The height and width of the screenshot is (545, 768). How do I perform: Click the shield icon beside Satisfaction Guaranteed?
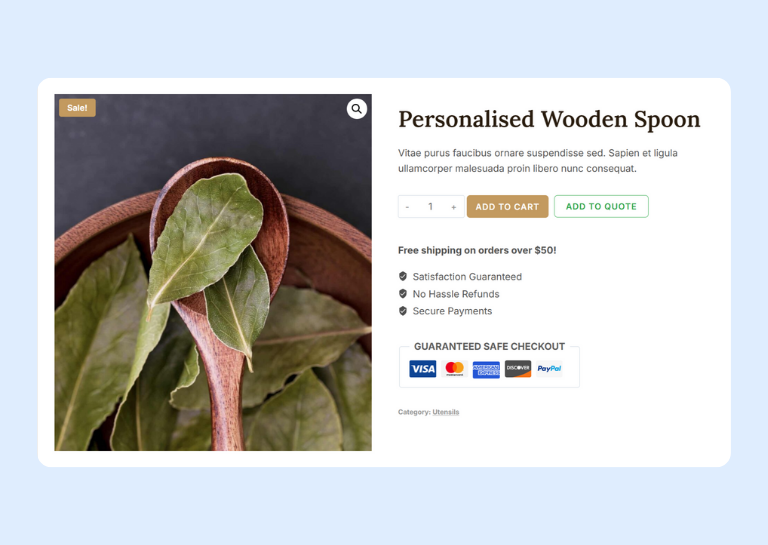point(403,277)
